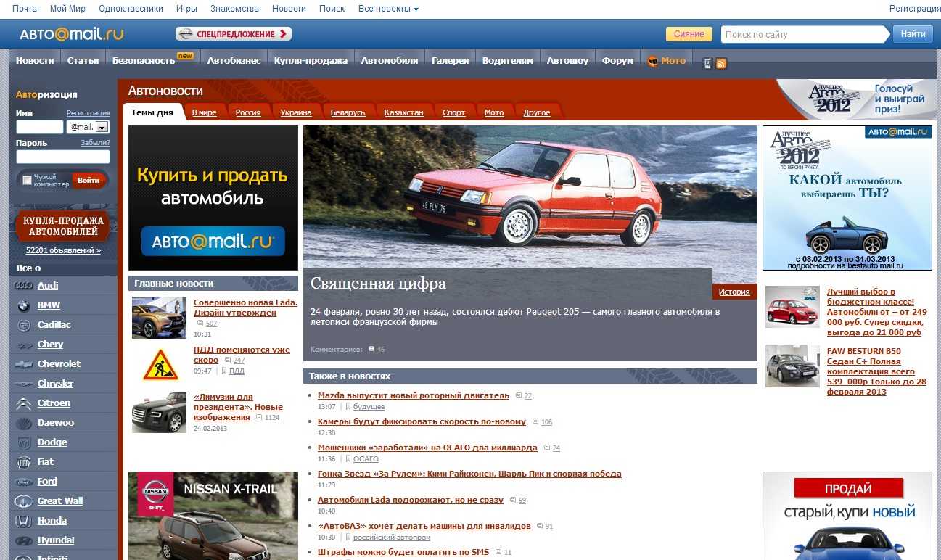This screenshot has width=941, height=560.
Task: Click the Chevrolet logo icon
Action: point(24,364)
